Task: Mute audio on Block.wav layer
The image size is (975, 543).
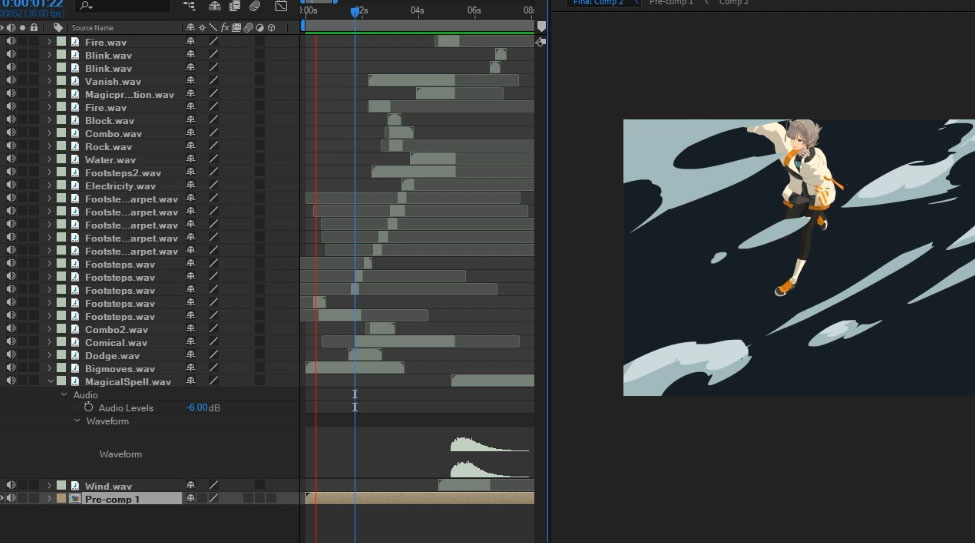Action: pyautogui.click(x=11, y=120)
